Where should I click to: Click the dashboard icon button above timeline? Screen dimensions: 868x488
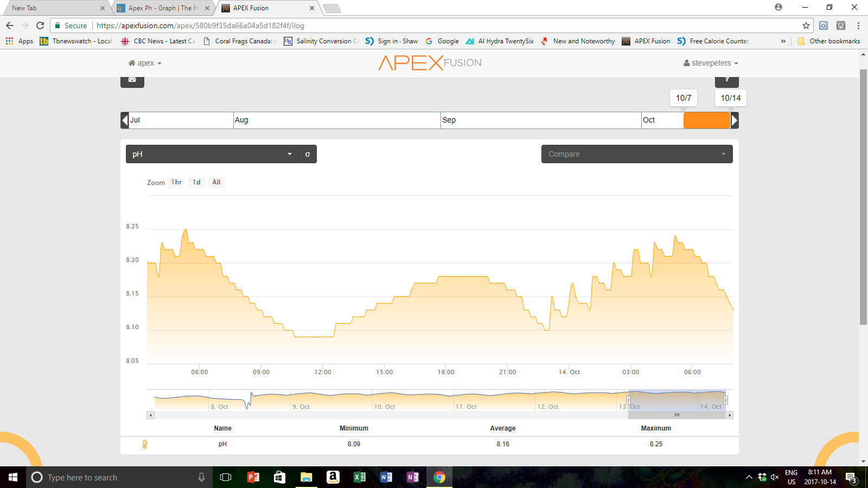pyautogui.click(x=132, y=81)
